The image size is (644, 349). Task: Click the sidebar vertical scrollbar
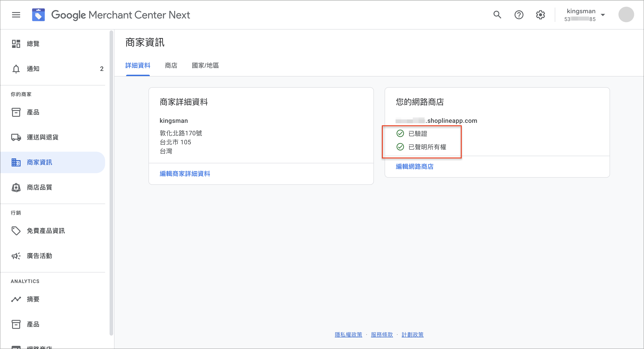click(x=112, y=183)
